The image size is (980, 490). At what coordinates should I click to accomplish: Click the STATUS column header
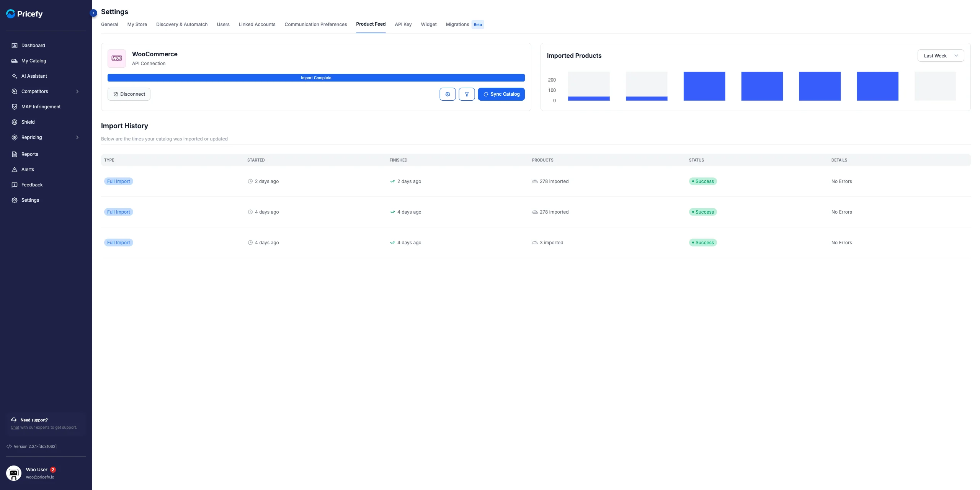coord(696,160)
